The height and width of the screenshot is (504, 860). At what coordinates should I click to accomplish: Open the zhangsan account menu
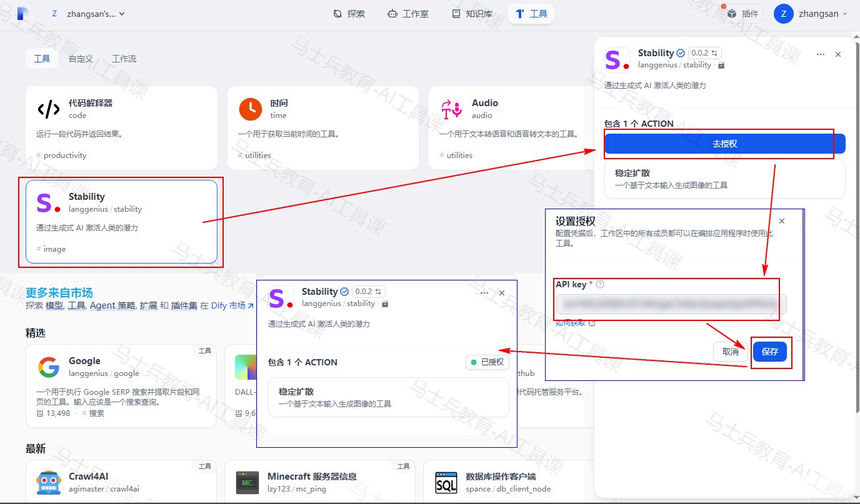(811, 14)
